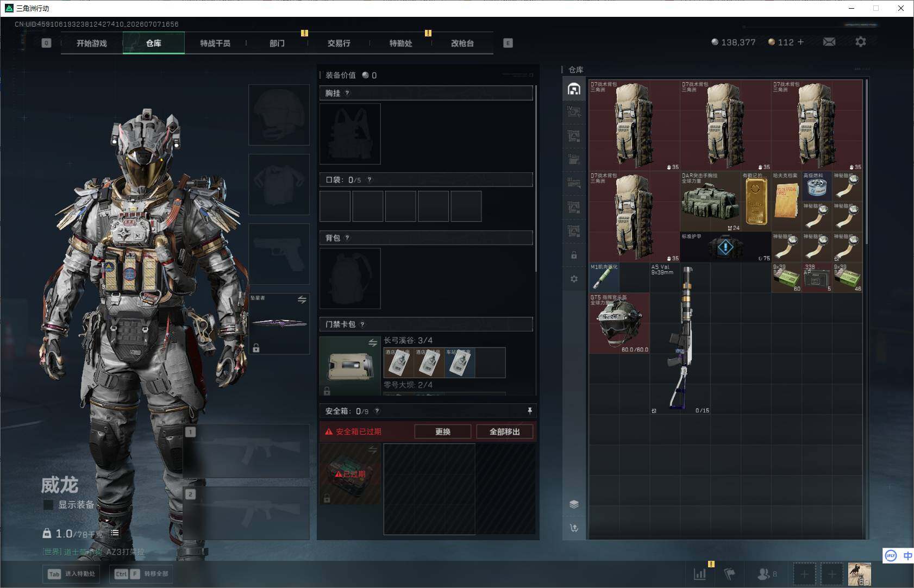Image resolution: width=914 pixels, height=588 pixels.
Task: Show help for 门禁卡包 question mark
Action: pos(362,324)
